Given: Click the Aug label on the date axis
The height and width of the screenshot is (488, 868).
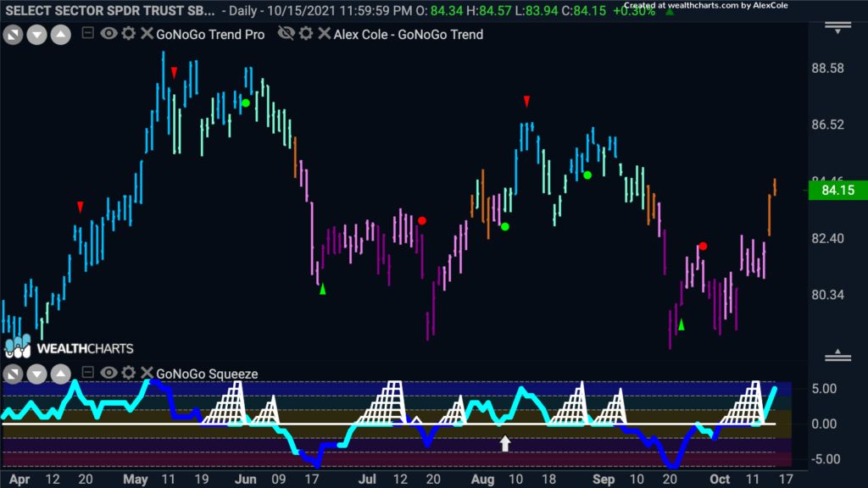Looking at the screenshot, I should [482, 480].
